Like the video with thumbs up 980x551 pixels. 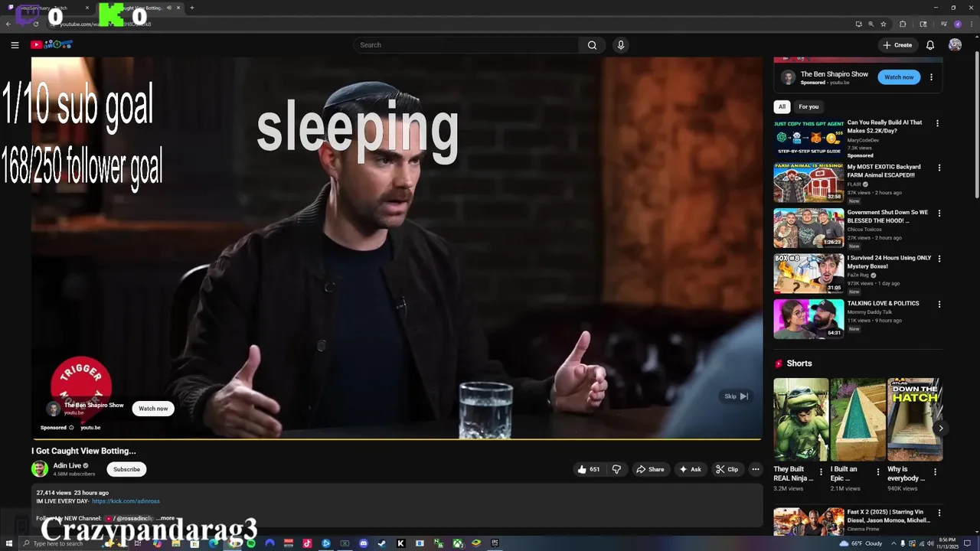click(588, 469)
